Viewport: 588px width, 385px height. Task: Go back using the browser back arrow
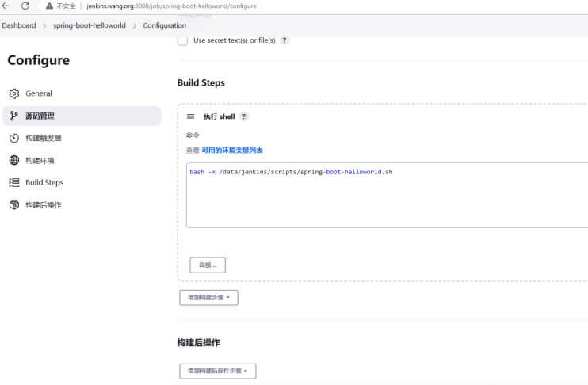(6, 6)
